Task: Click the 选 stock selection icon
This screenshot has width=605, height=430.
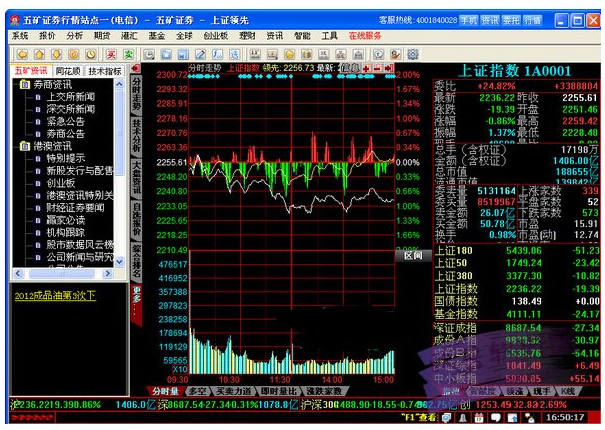Action: [234, 54]
